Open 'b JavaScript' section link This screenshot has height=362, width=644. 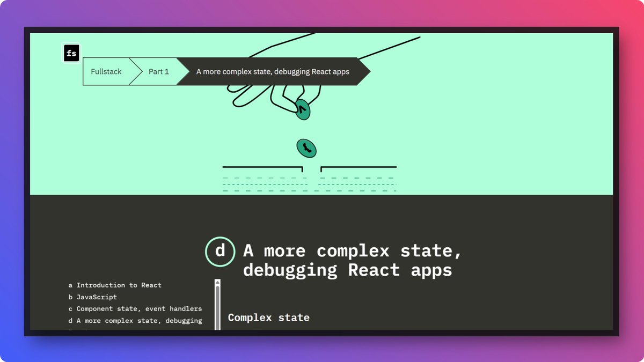[93, 297]
